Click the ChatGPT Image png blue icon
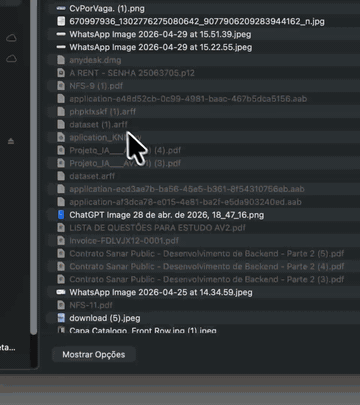Viewport: 360px width, 405px height. (61, 215)
